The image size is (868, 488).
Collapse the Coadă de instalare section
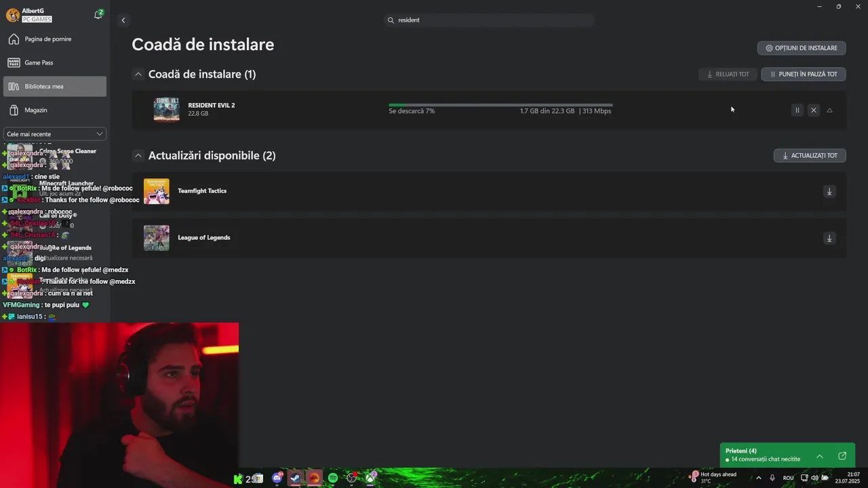(138, 75)
